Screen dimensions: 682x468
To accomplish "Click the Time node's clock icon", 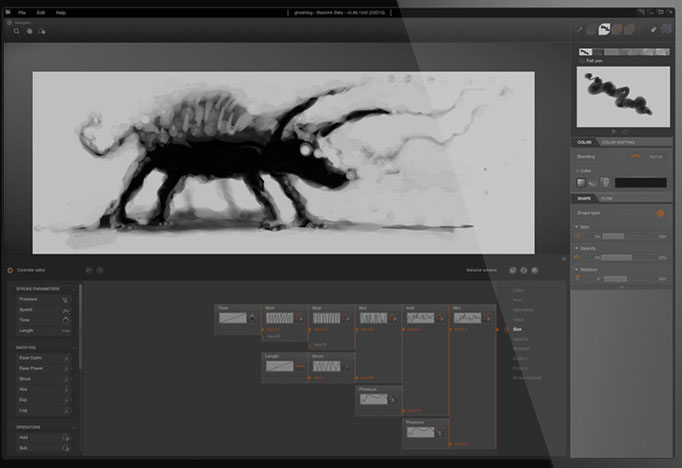I will point(252,318).
